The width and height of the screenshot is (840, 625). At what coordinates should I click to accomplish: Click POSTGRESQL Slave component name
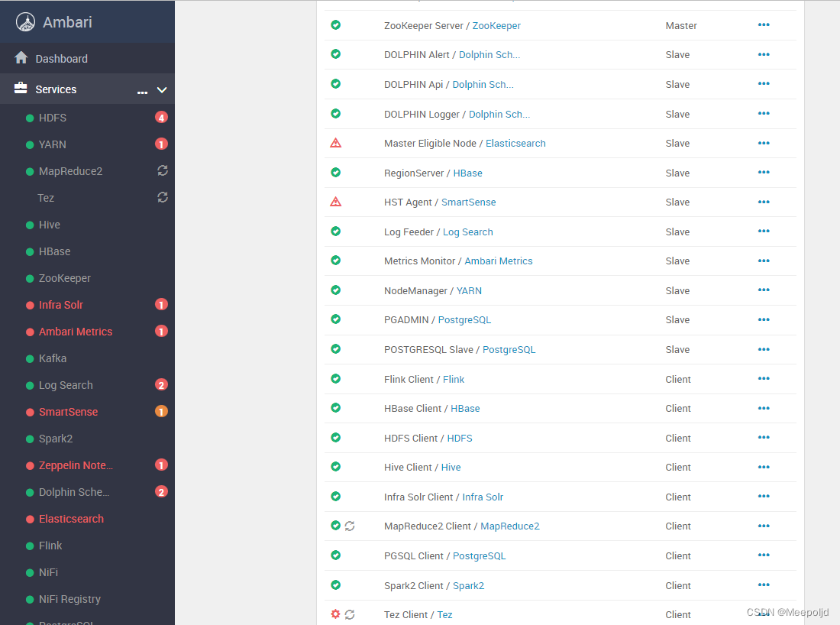tap(428, 349)
